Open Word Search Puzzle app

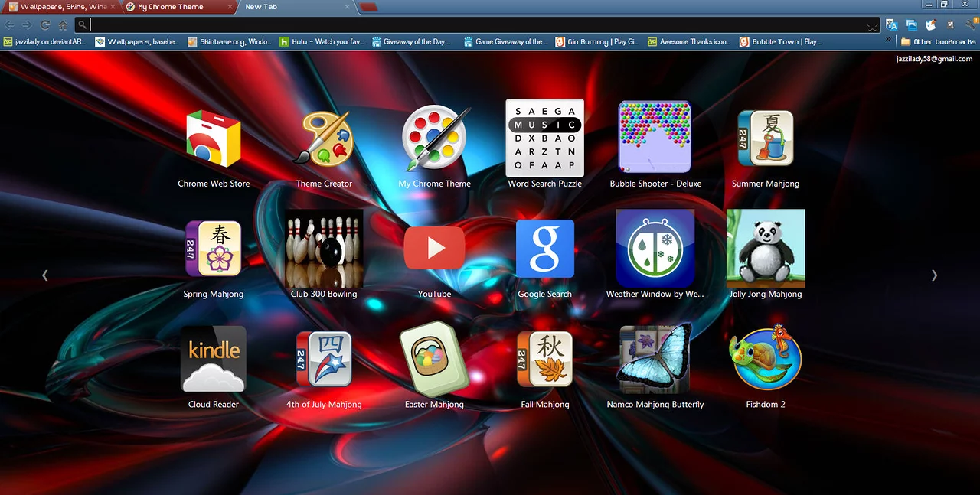544,138
